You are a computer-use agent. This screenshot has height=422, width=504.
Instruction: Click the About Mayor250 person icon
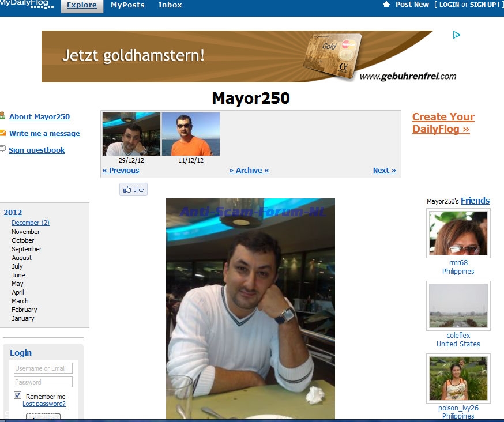(2, 116)
